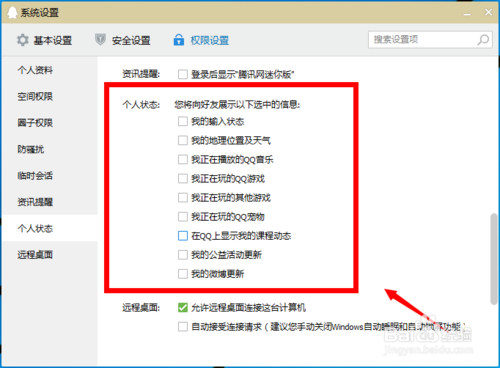500x368 pixels.
Task: Uncheck 允许远程桌面连接这台计算机
Action: pyautogui.click(x=183, y=307)
